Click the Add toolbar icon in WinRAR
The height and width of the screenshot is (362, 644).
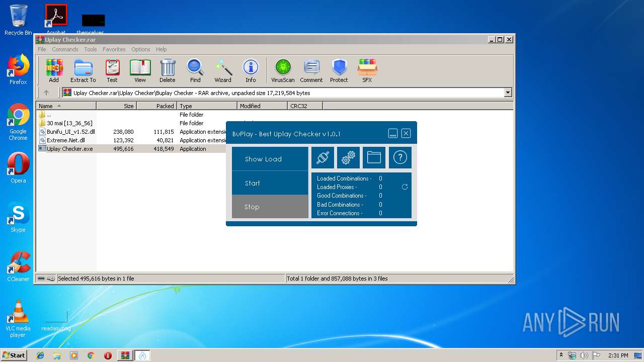tap(54, 70)
